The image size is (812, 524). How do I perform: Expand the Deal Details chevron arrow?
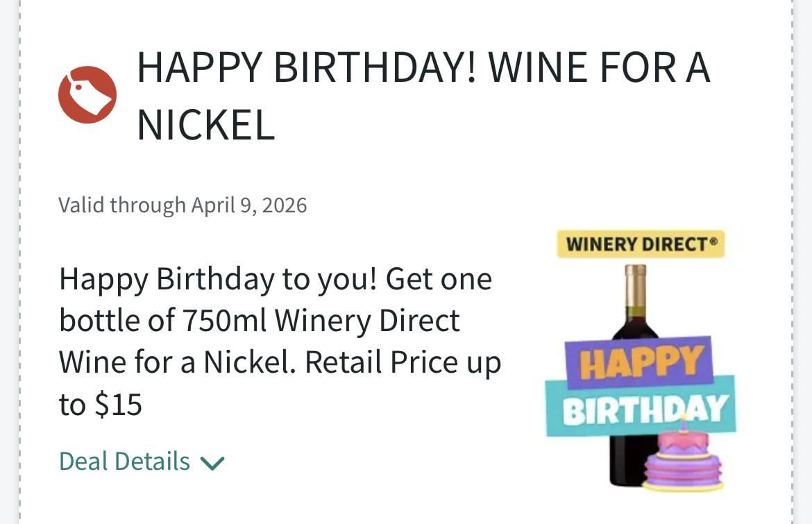[212, 463]
